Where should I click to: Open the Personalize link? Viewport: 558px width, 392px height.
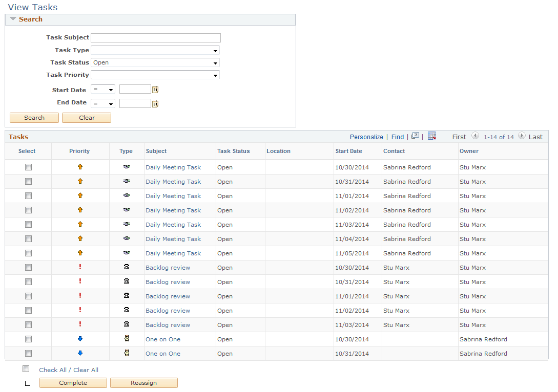[366, 137]
